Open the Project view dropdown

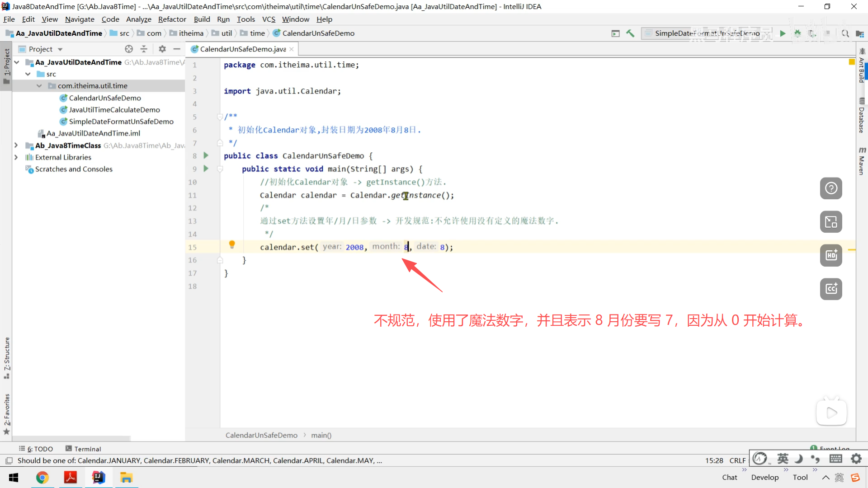pos(60,49)
